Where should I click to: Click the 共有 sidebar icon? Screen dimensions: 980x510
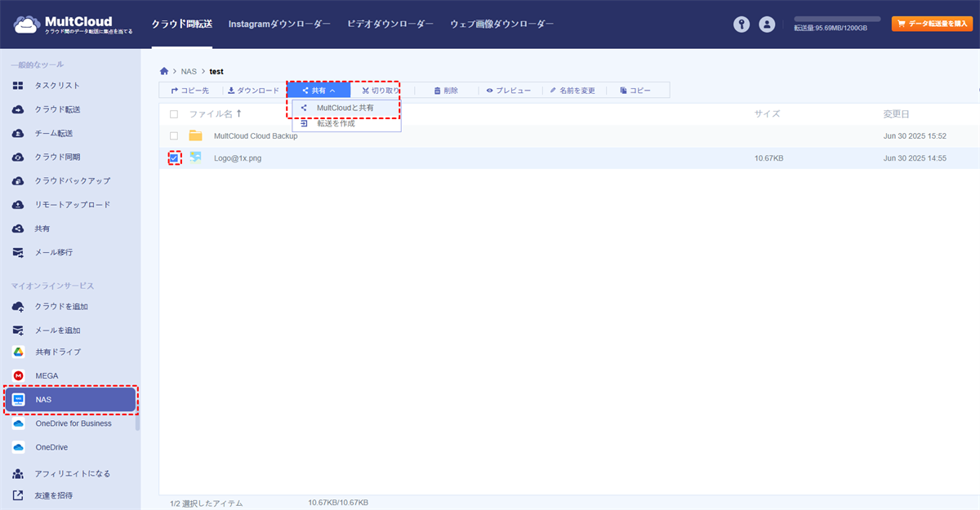pos(18,228)
